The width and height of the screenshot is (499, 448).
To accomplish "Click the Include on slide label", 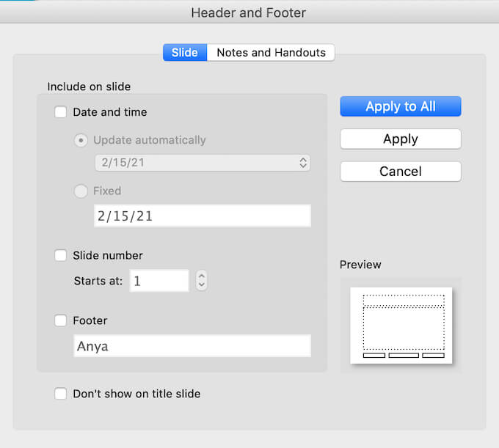I will (x=89, y=87).
